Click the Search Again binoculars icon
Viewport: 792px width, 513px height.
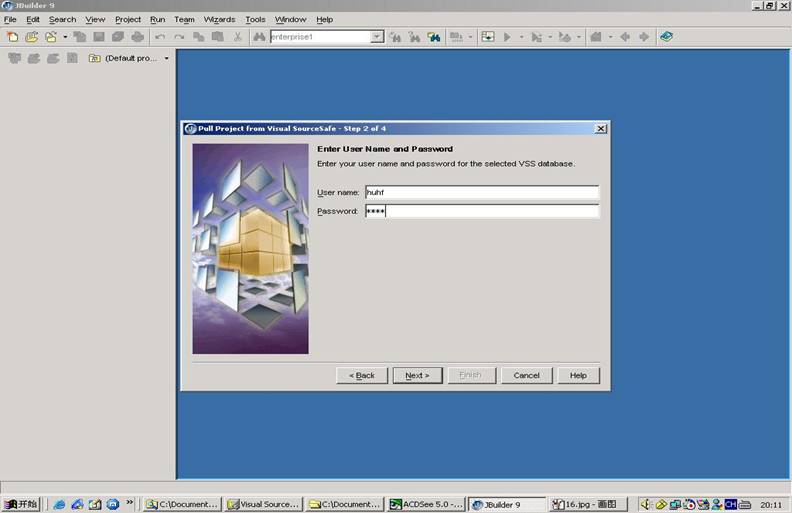(395, 37)
